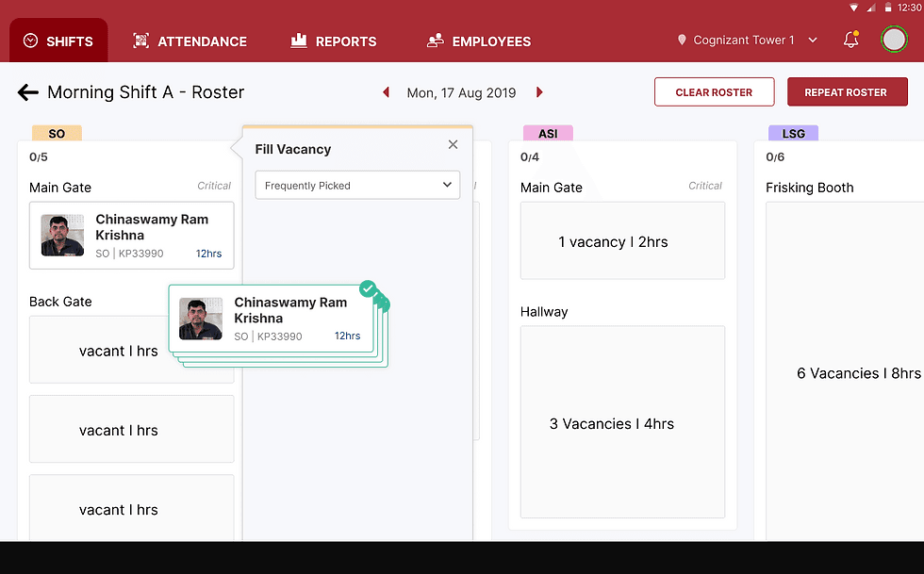Click the ASI 0/4 count
Image resolution: width=924 pixels, height=574 pixels.
[530, 157]
